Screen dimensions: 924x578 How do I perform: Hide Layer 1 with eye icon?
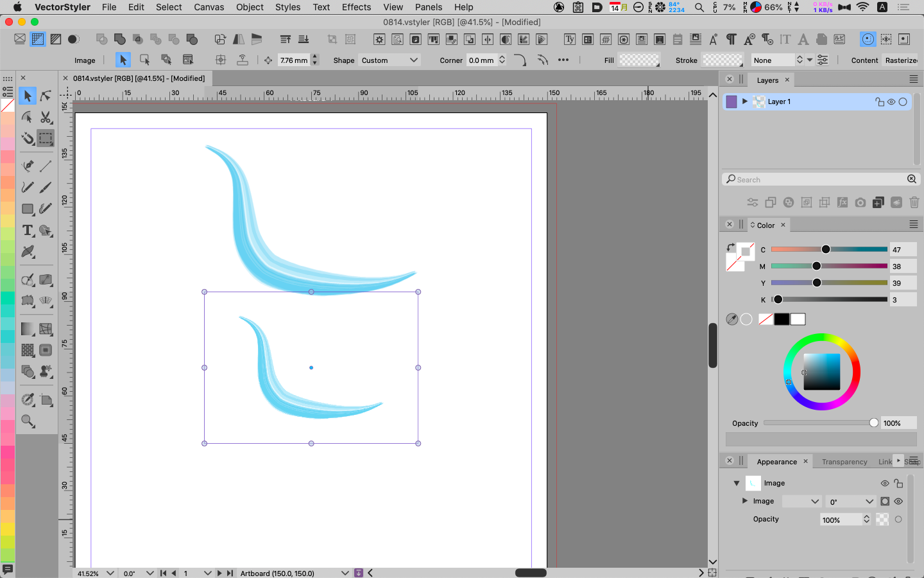[891, 101]
